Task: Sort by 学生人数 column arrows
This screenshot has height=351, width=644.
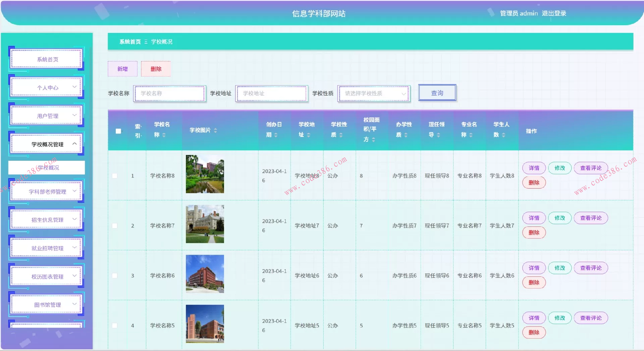Action: pos(503,135)
